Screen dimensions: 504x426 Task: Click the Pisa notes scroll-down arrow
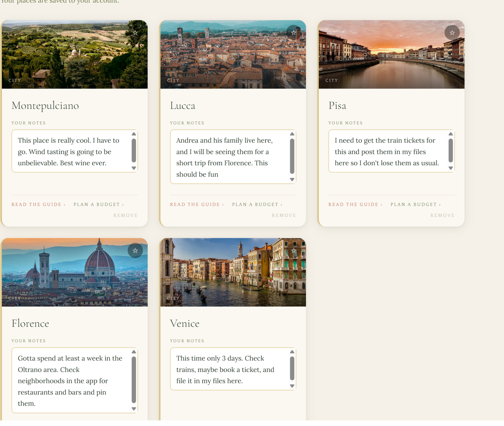pyautogui.click(x=451, y=168)
